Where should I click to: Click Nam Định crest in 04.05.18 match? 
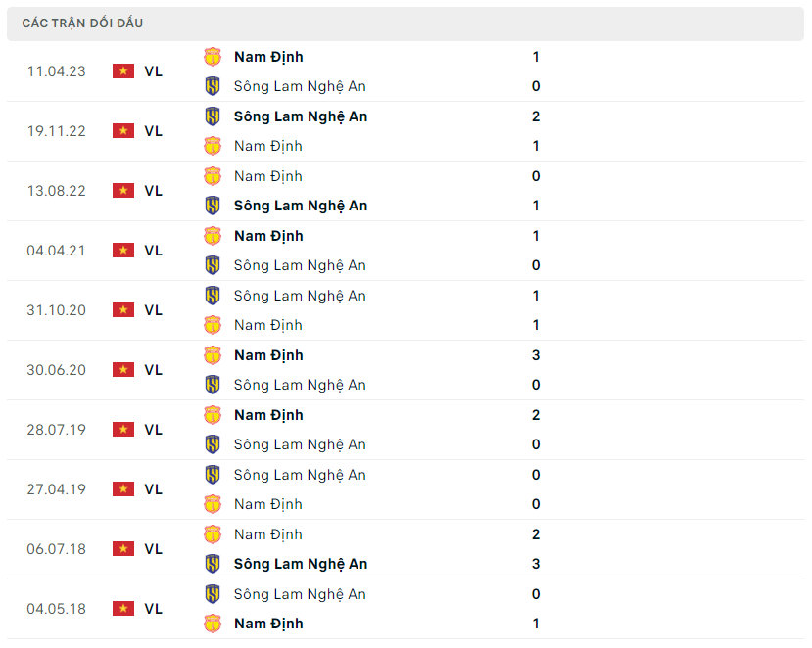(x=213, y=624)
